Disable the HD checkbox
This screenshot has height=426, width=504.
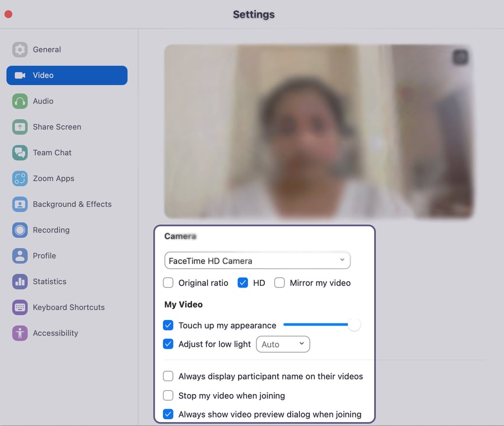243,283
